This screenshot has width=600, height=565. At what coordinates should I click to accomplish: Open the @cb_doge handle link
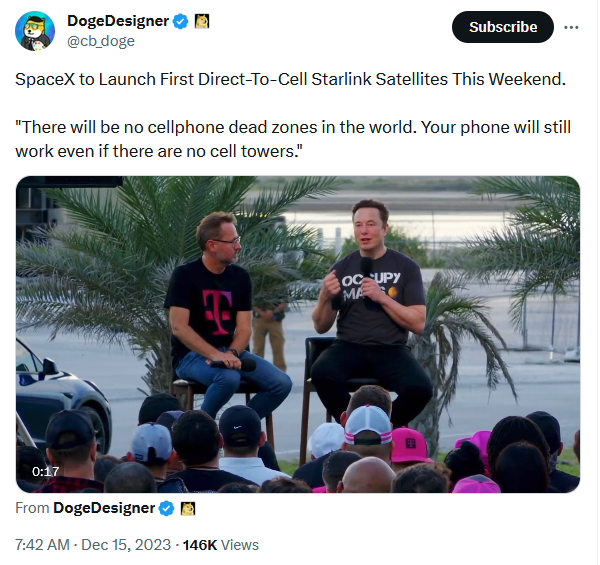pos(101,41)
